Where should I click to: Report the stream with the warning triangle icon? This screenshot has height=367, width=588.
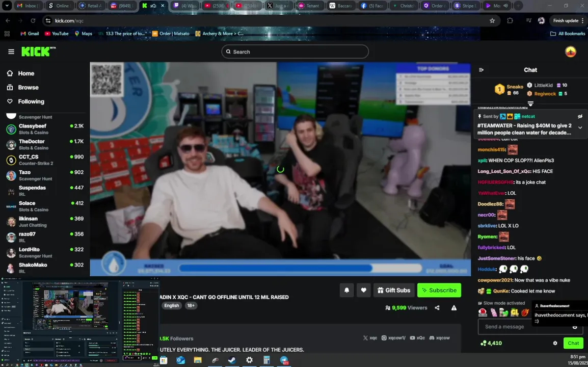(454, 308)
